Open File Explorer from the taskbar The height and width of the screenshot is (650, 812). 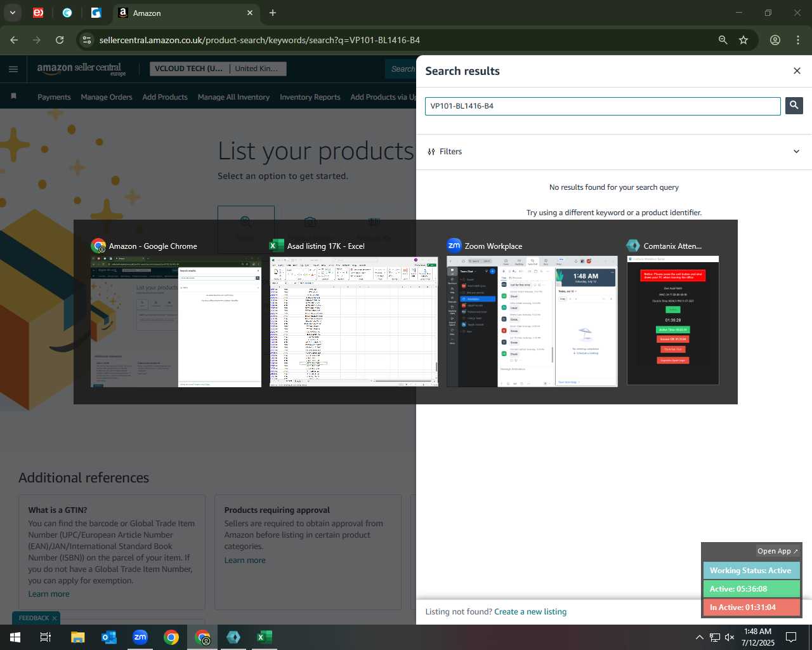pos(77,637)
